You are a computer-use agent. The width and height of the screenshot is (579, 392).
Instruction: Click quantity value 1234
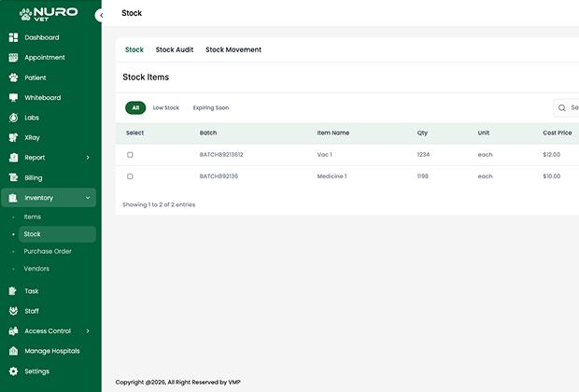click(423, 155)
